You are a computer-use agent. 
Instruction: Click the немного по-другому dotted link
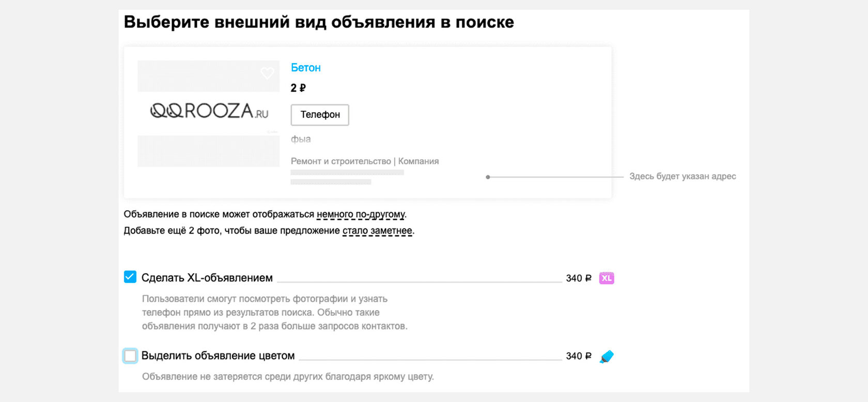pos(361,214)
